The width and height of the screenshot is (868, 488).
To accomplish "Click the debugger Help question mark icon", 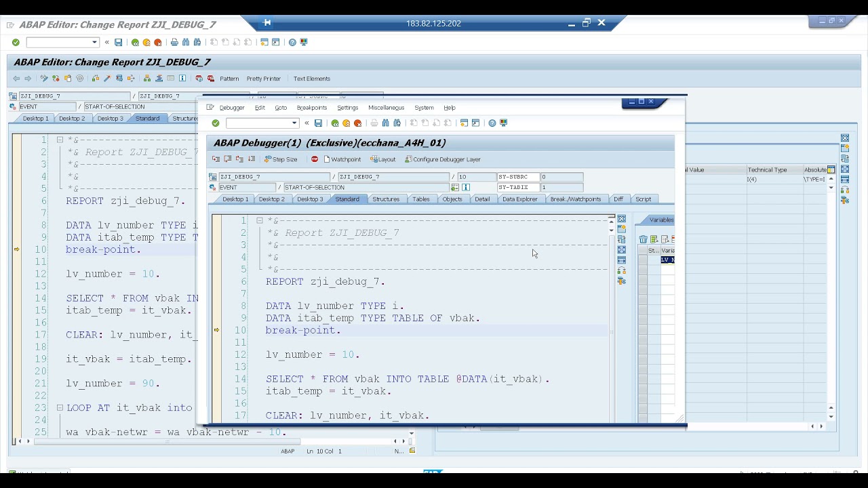I will (492, 123).
